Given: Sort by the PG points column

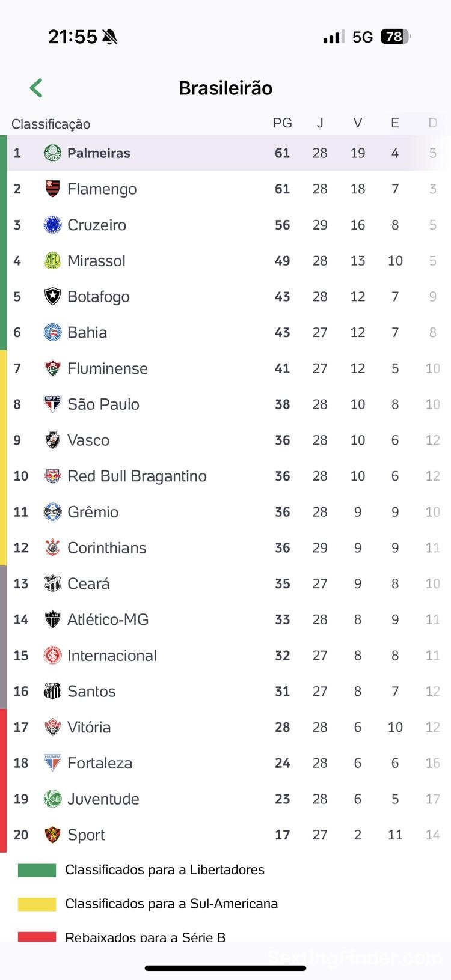Looking at the screenshot, I should tap(282, 123).
